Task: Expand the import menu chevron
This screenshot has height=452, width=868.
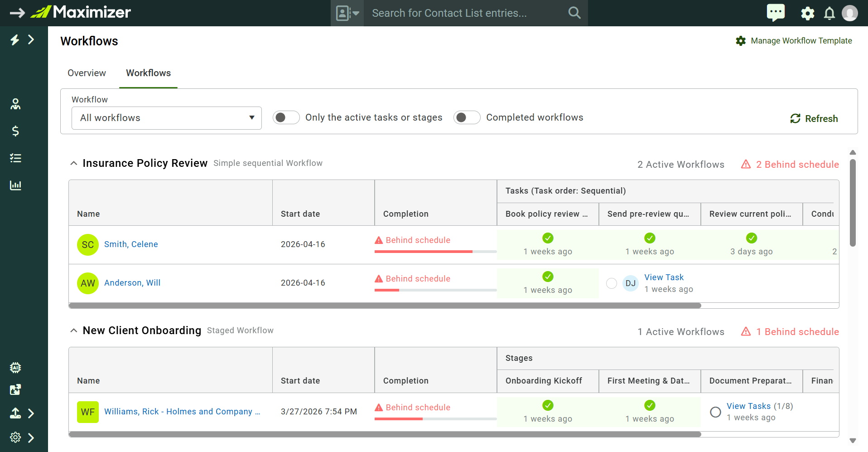Action: [31, 413]
